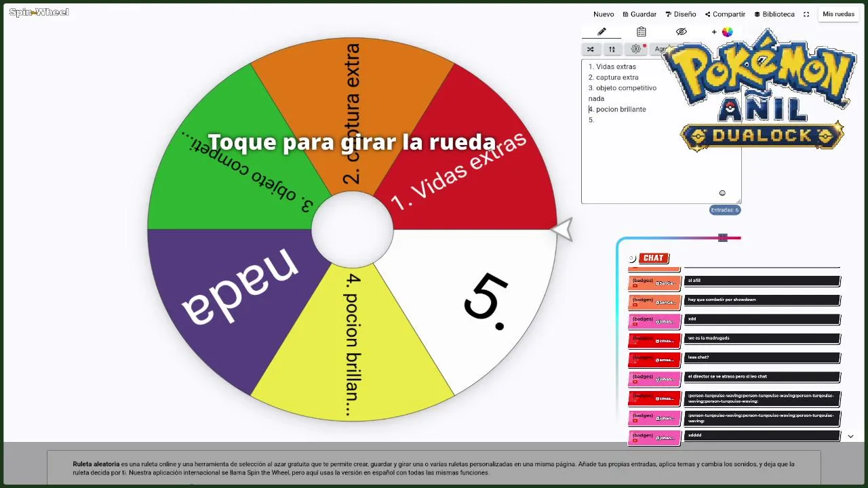Open Mis ruedas
Image resolution: width=868 pixels, height=488 pixels.
[x=838, y=14]
